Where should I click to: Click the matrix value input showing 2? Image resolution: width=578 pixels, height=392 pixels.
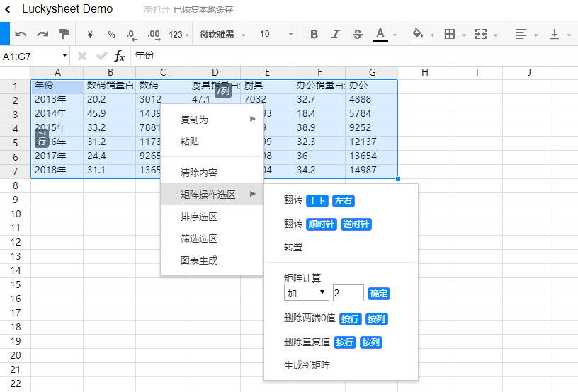tap(348, 293)
